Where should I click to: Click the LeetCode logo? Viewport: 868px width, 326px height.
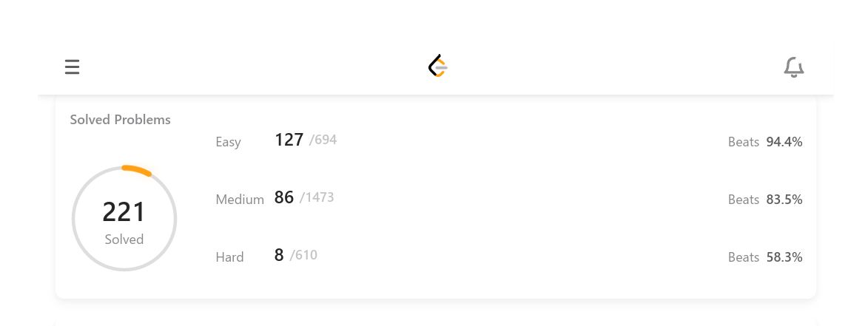click(x=438, y=66)
